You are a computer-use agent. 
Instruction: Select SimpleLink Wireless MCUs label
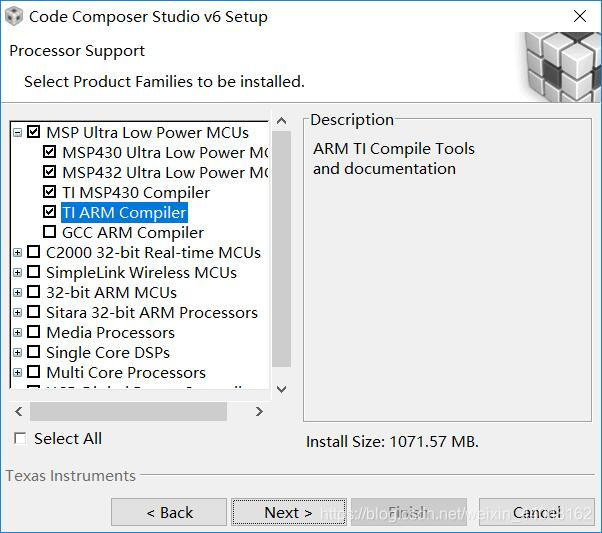(141, 272)
